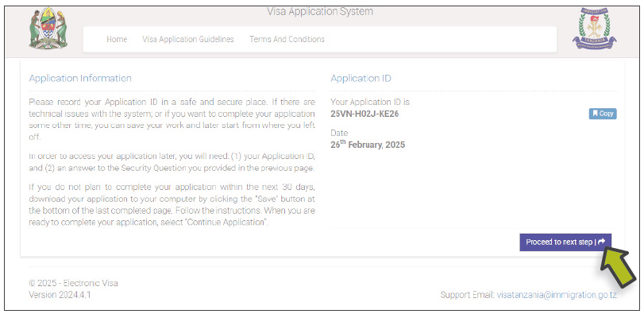Click the 'Date' label
Image resolution: width=644 pixels, height=314 pixels.
click(339, 134)
